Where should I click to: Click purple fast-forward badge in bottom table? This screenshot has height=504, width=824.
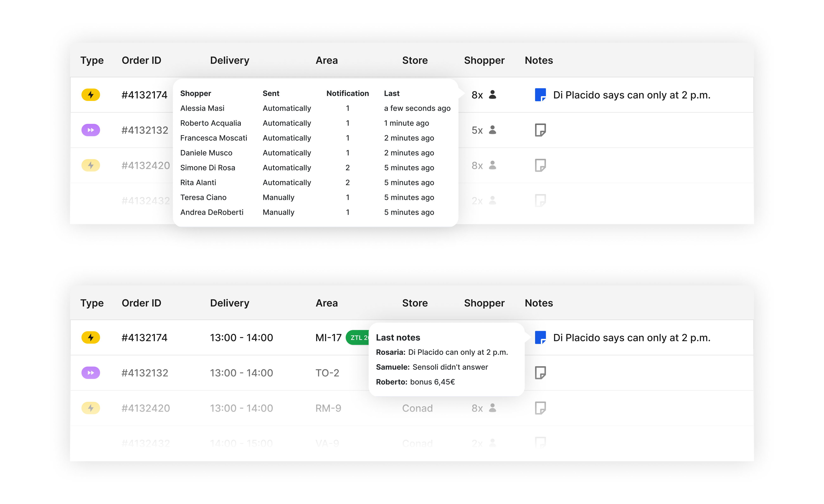(91, 373)
